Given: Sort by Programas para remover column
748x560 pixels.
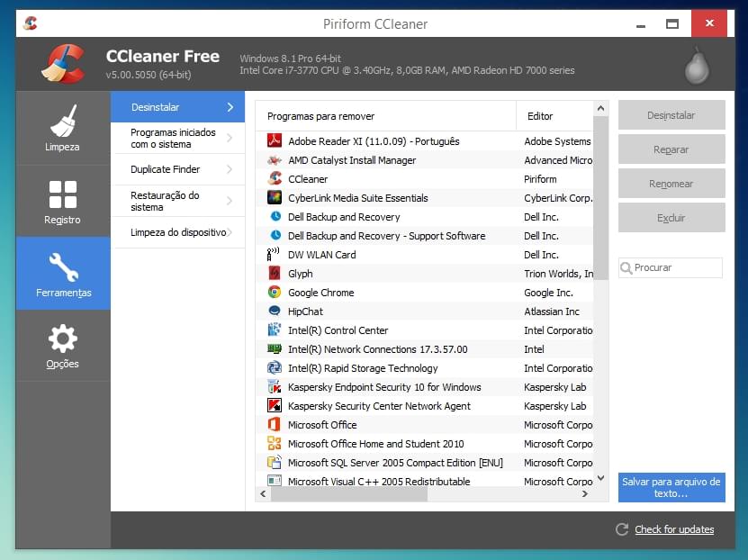Looking at the screenshot, I should [x=385, y=116].
